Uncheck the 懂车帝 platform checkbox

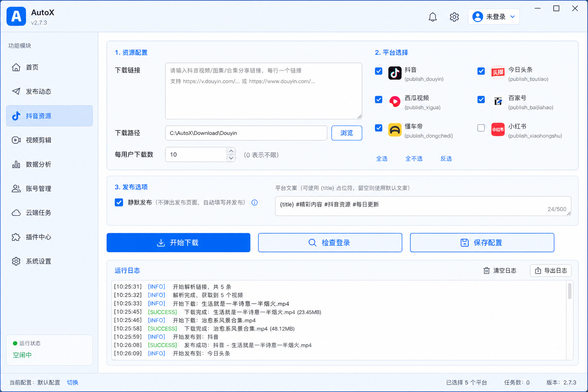coord(379,128)
